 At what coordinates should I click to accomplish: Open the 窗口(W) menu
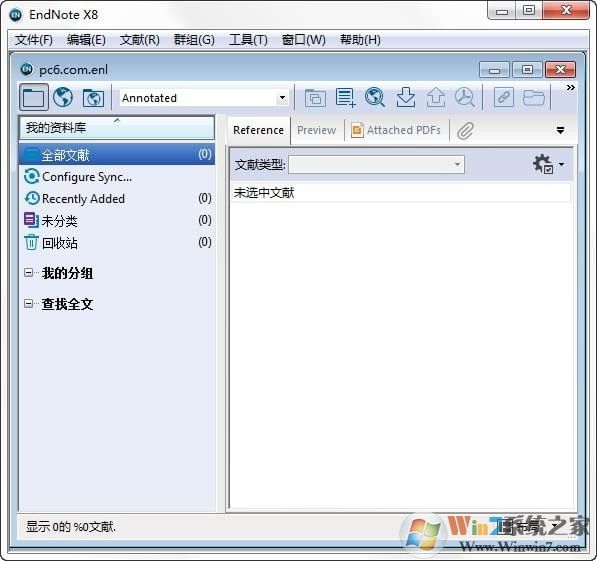coord(303,40)
